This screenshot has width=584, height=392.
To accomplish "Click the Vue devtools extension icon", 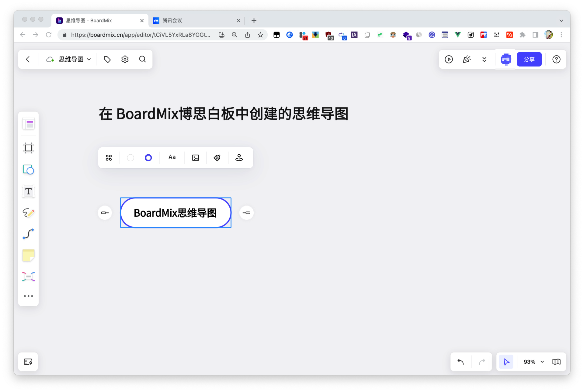I will click(x=458, y=35).
